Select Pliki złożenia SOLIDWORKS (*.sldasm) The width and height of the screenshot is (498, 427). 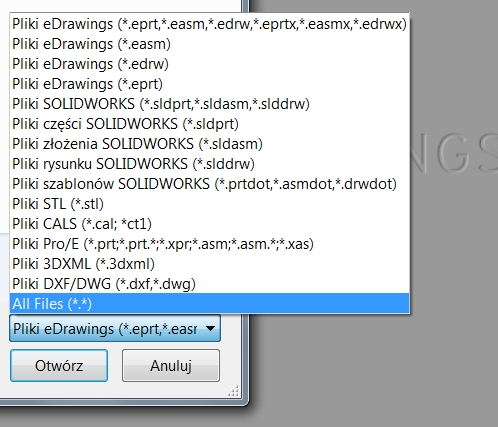coord(210,144)
